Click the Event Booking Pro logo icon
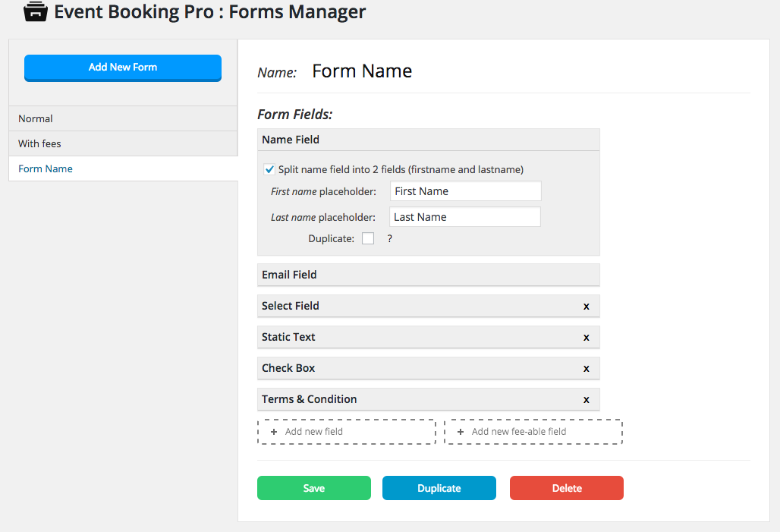The width and height of the screenshot is (780, 532). click(36, 11)
